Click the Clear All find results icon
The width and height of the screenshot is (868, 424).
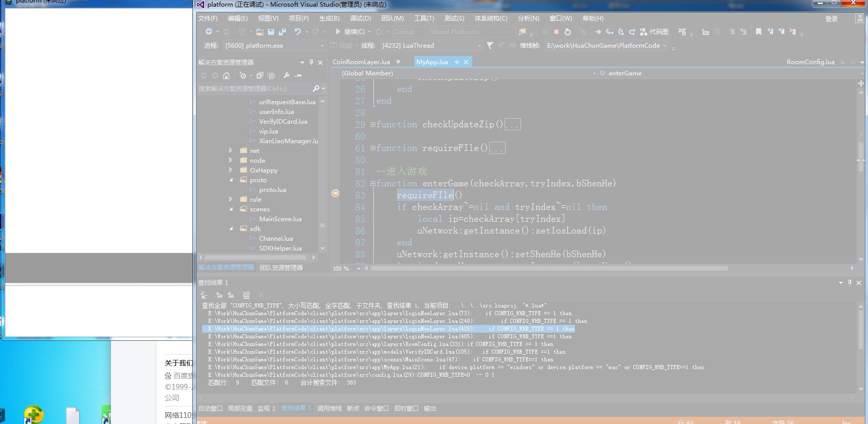(x=246, y=295)
